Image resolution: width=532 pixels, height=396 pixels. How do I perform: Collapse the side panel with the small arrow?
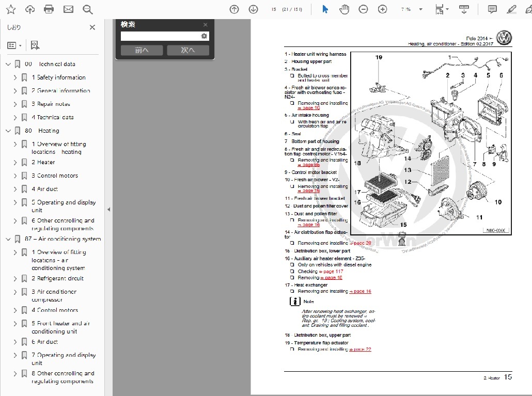pos(108,209)
